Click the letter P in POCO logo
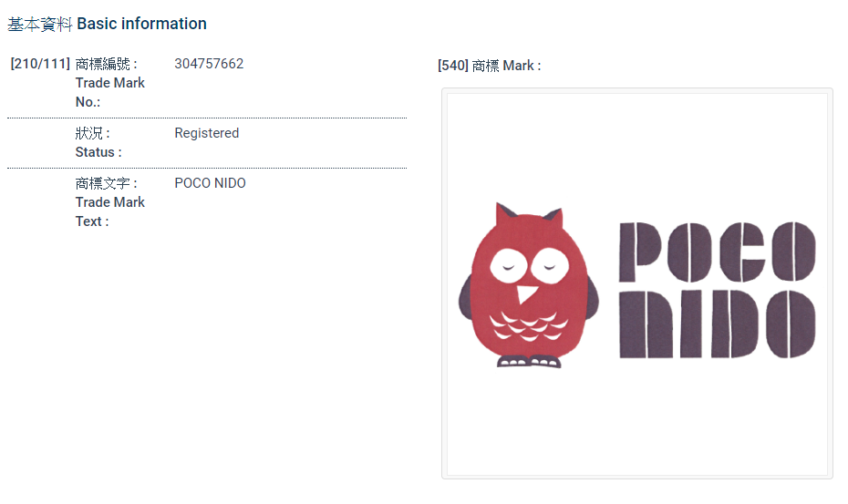Viewport: 848px width, 504px height. (x=640, y=252)
